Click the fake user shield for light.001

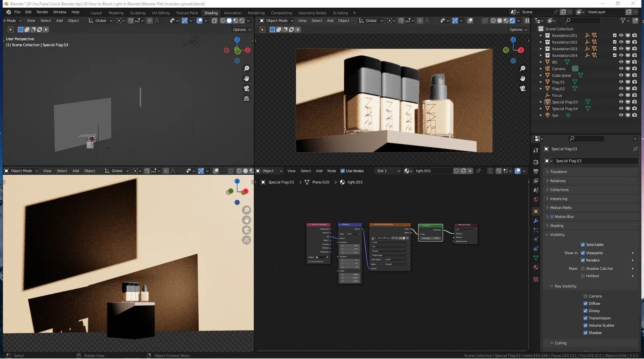(456, 171)
